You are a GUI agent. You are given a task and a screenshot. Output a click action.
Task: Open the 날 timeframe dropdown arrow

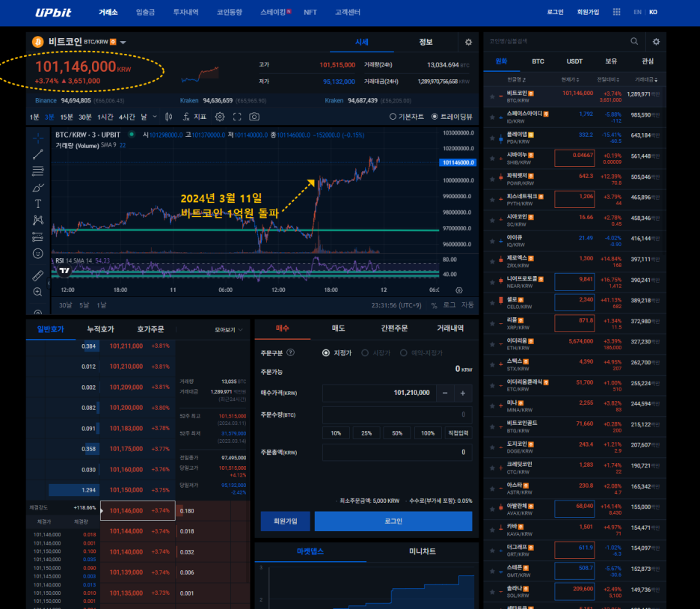[155, 117]
